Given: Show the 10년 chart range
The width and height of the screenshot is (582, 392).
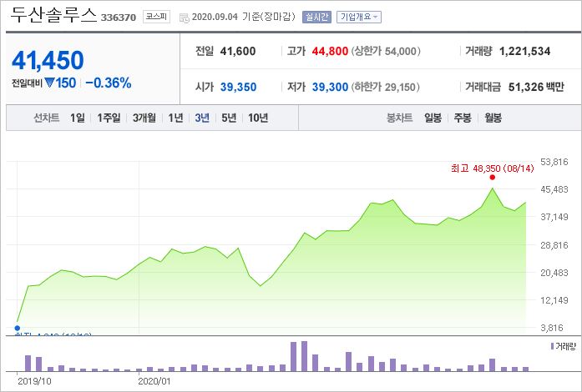Looking at the screenshot, I should coord(258,118).
